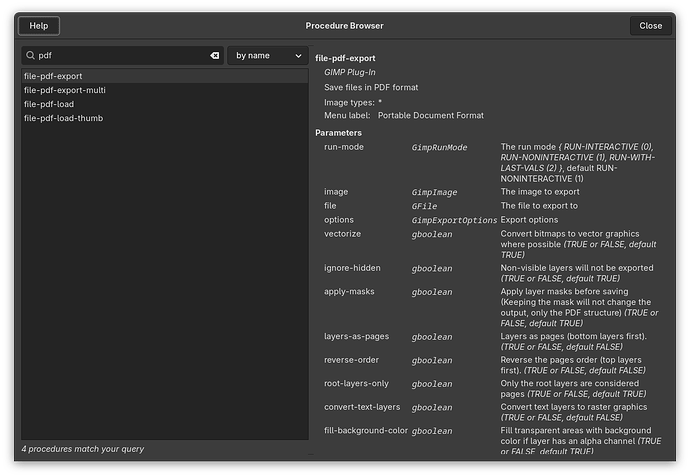690x476 pixels.
Task: Click the Help button
Action: pos(38,25)
